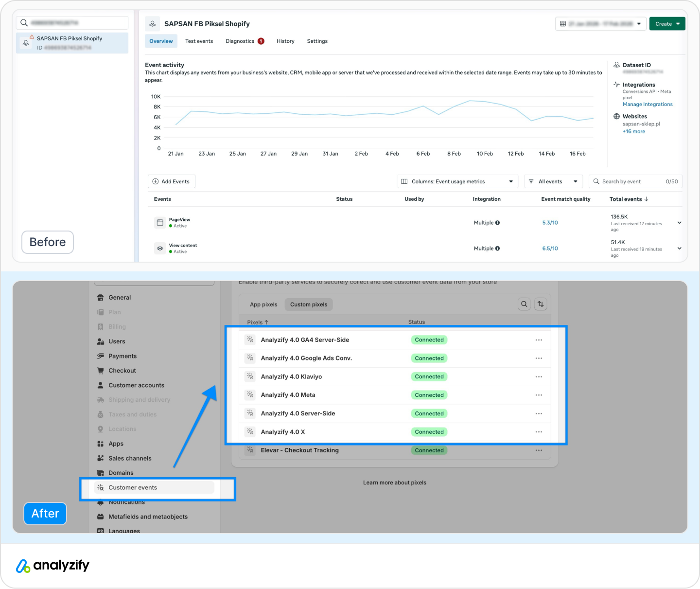The width and height of the screenshot is (700, 589).
Task: Open the History tab
Action: (x=285, y=41)
